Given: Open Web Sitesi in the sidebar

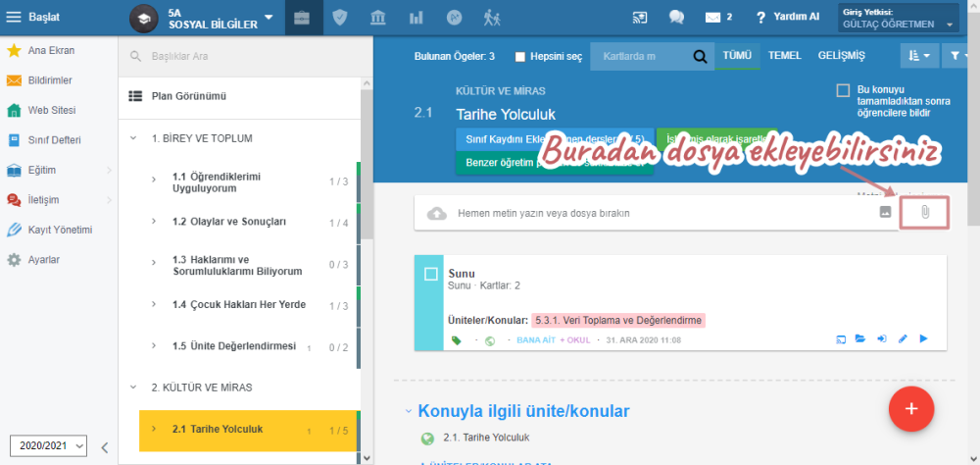Looking at the screenshot, I should (51, 110).
